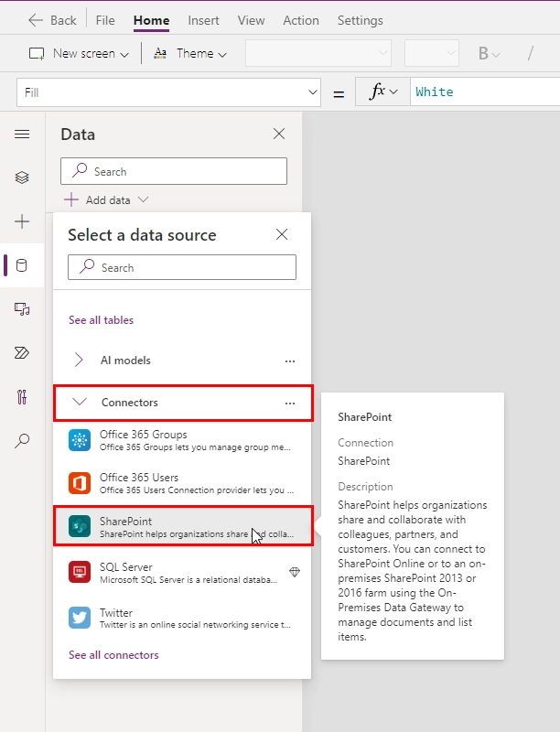The image size is (560, 732).
Task: Open the Action tab
Action: pyautogui.click(x=301, y=20)
